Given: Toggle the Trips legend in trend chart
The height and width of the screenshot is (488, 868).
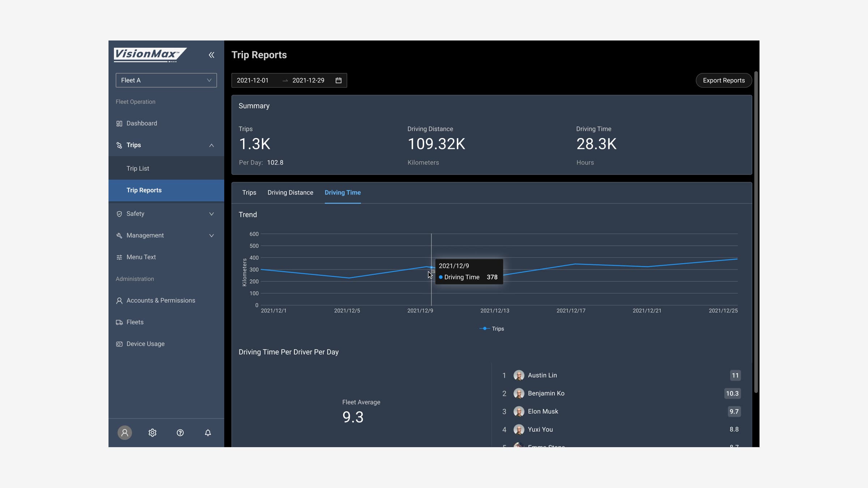Looking at the screenshot, I should tap(492, 329).
